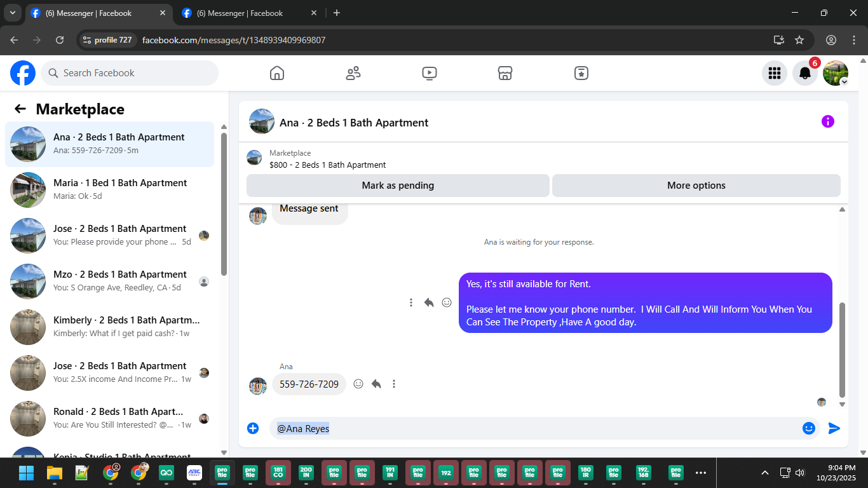This screenshot has height=488, width=868.
Task: Switch to the second Messenger browser tab
Action: (250, 13)
